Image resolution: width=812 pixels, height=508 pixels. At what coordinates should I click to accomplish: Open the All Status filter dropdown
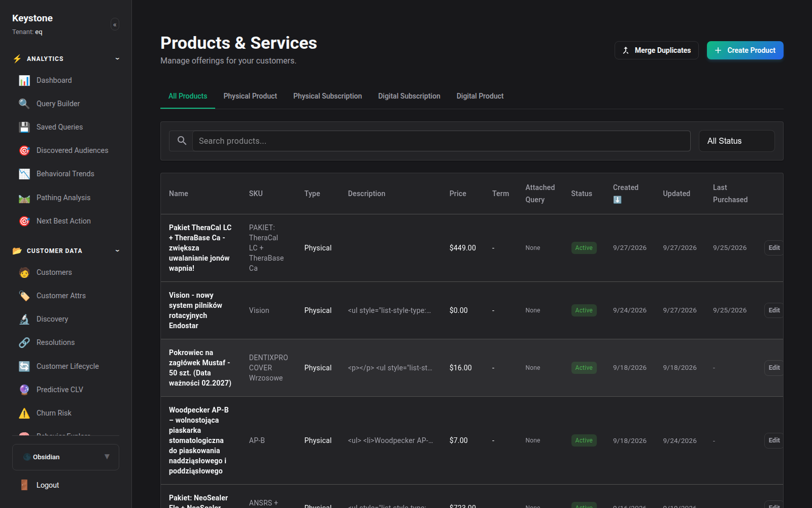(737, 141)
